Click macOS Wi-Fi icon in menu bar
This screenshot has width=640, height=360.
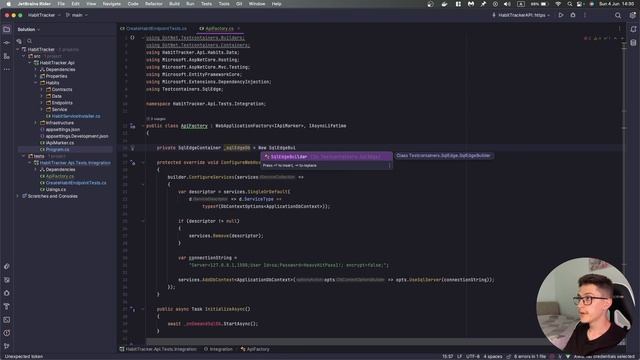tap(558, 4)
